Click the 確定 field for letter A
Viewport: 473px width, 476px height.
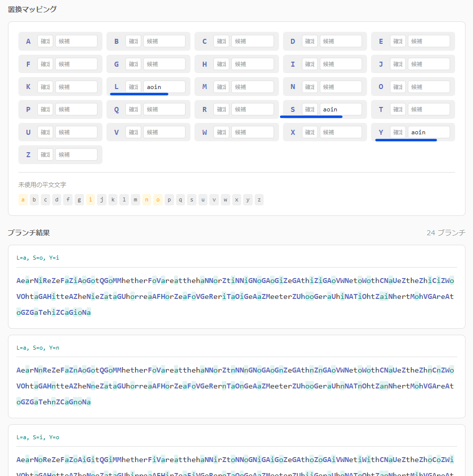coord(45,41)
